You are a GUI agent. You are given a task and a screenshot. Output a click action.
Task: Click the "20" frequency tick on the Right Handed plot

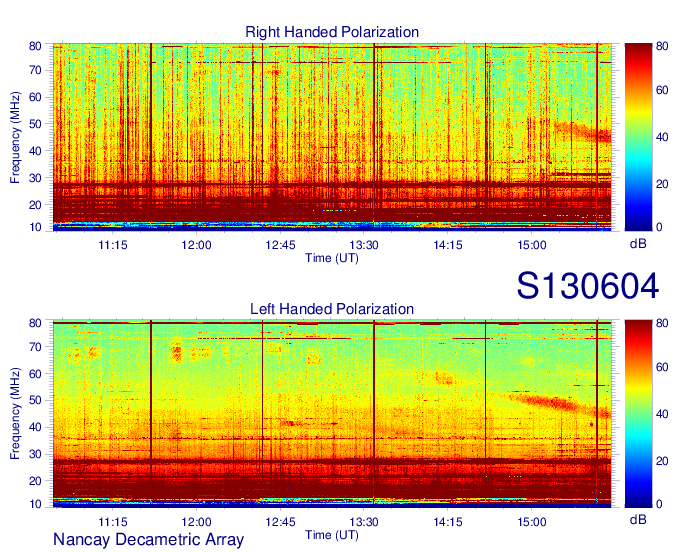[35, 205]
